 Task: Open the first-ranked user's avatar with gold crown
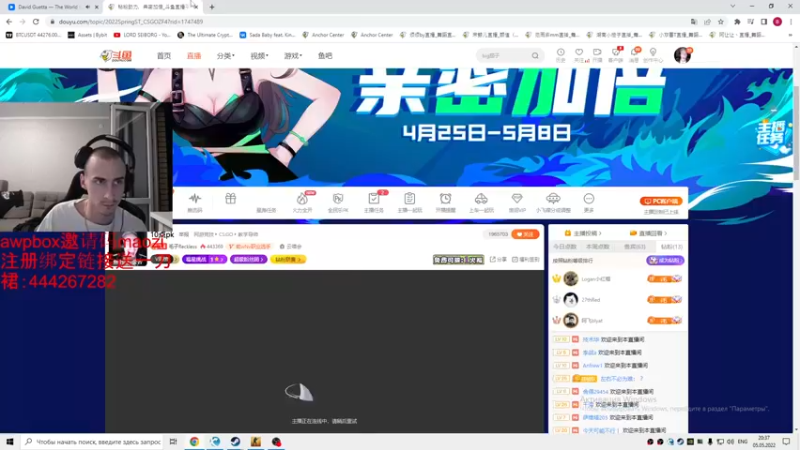coord(570,279)
